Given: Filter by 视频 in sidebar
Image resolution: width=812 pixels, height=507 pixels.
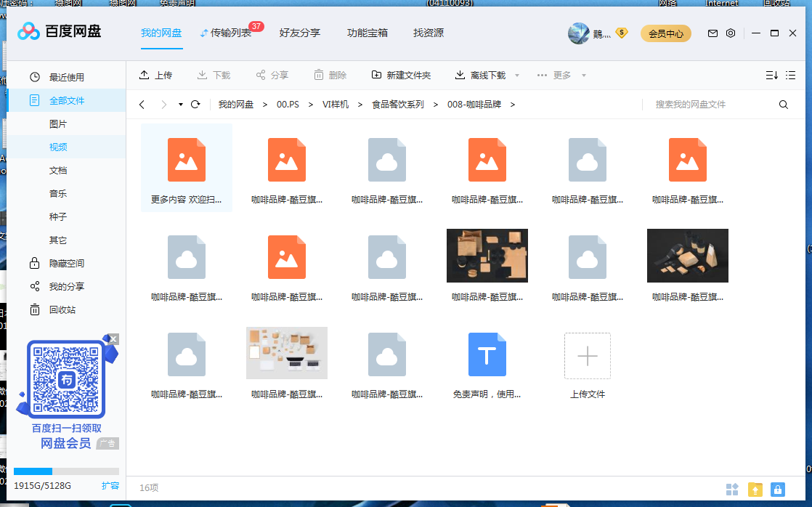Looking at the screenshot, I should [66, 147].
